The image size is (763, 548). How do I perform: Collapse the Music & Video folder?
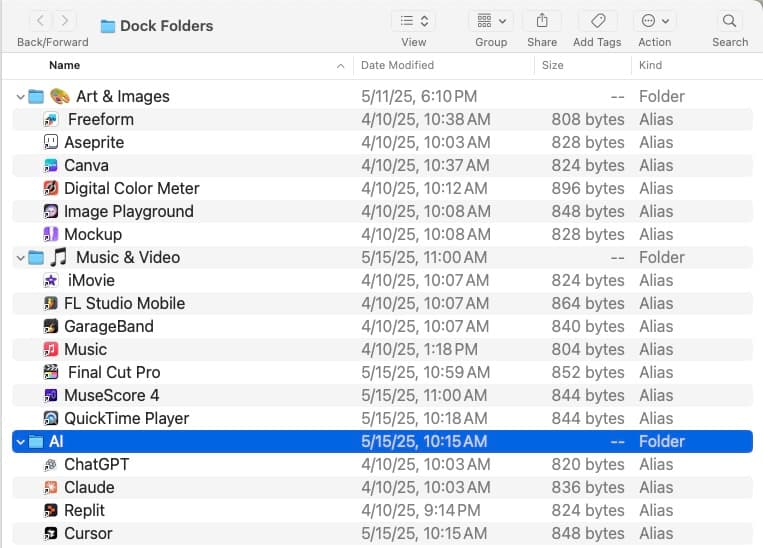(20, 258)
